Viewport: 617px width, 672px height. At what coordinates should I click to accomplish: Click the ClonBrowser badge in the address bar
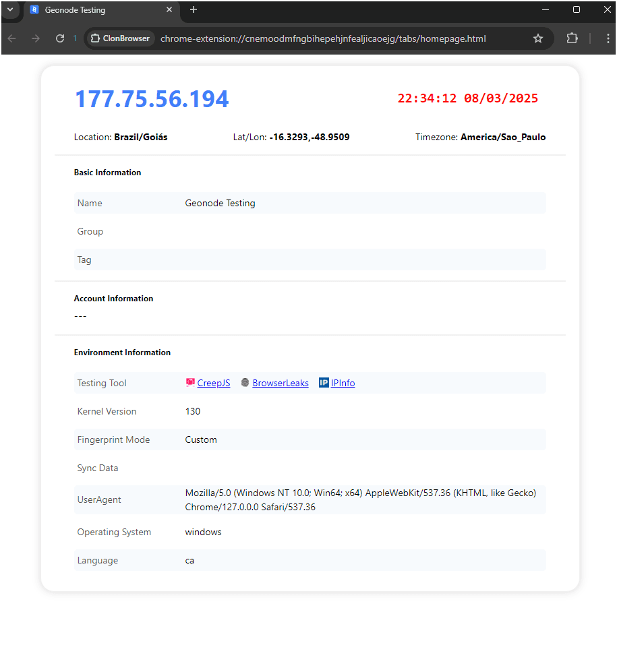(120, 38)
